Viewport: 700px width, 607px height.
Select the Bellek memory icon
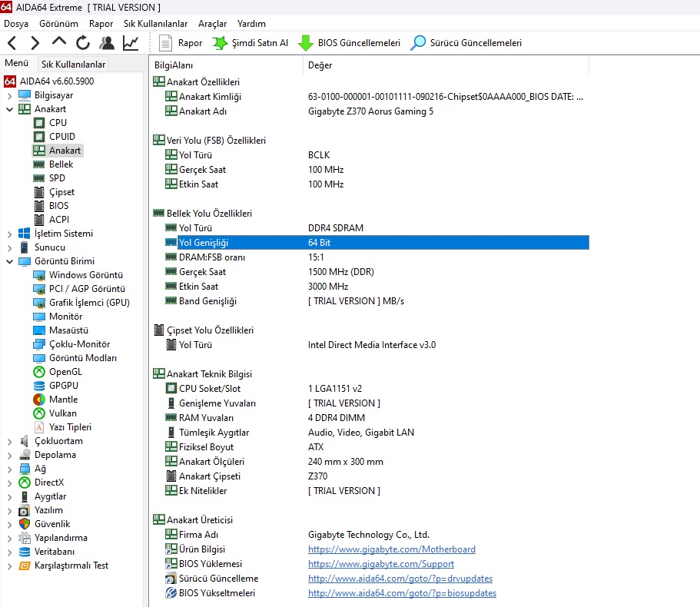(x=39, y=164)
